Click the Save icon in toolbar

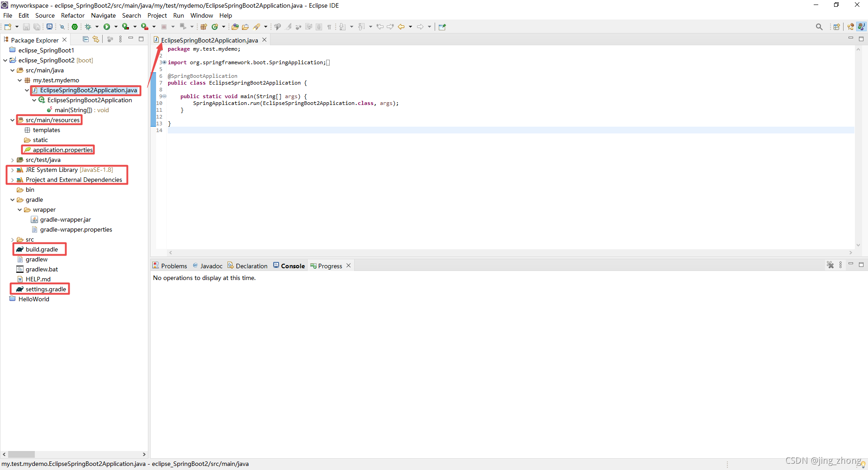(x=26, y=27)
